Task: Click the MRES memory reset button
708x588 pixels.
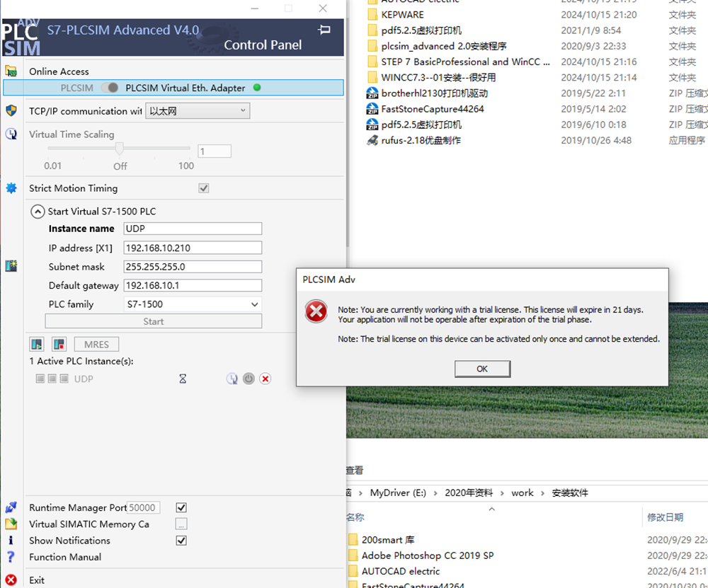Action: (x=96, y=345)
